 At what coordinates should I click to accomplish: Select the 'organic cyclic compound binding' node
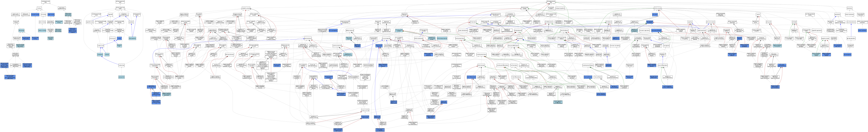[15, 14]
